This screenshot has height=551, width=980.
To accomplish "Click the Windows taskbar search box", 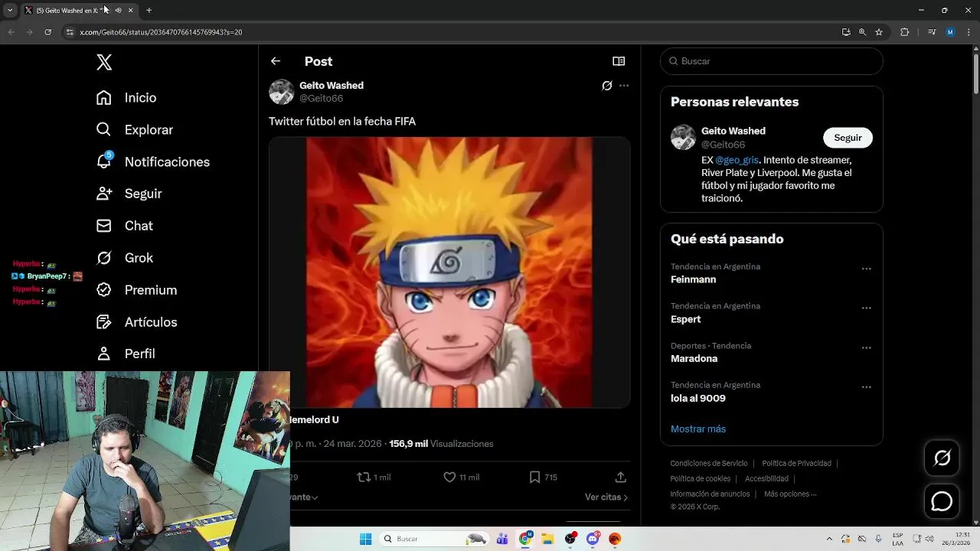I will 436,539.
